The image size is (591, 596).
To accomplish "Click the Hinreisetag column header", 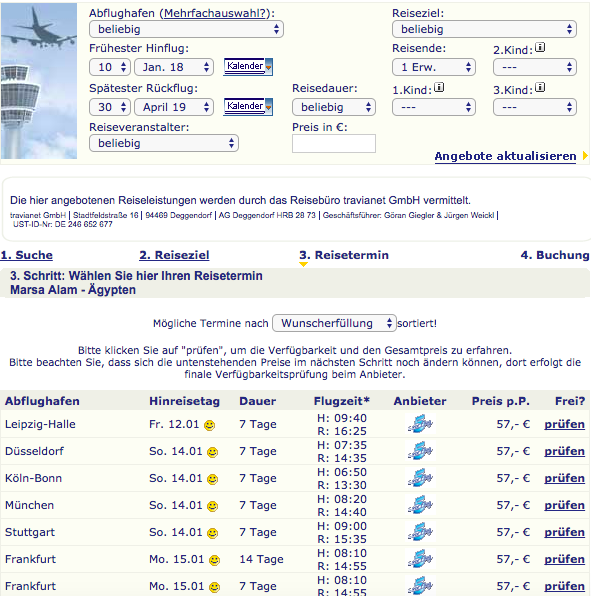I will pyautogui.click(x=184, y=401).
